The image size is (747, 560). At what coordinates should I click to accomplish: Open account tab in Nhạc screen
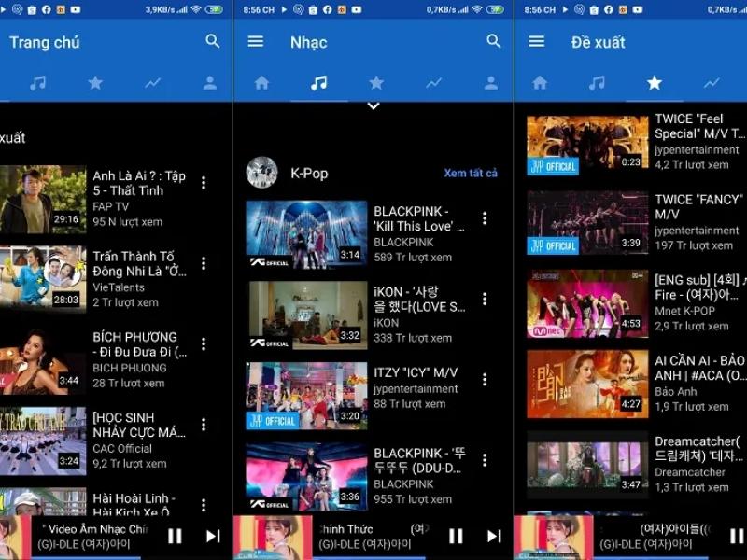[491, 83]
